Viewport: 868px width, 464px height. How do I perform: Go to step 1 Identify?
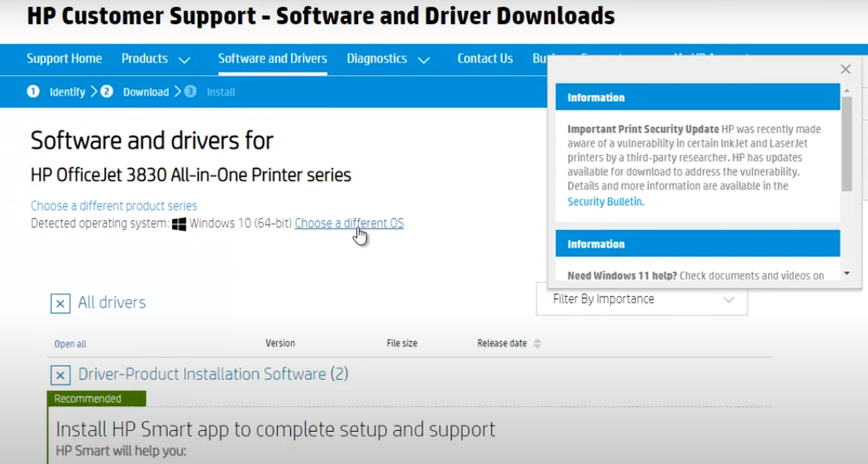click(x=67, y=92)
